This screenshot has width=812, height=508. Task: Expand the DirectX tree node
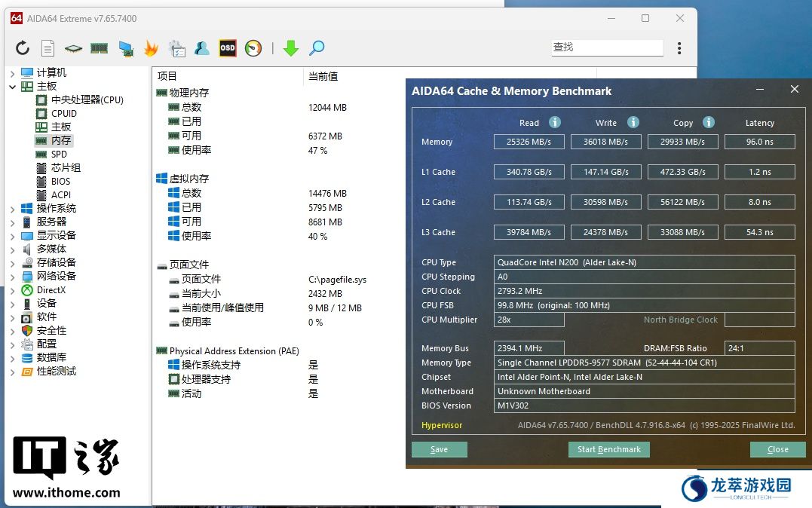point(12,290)
